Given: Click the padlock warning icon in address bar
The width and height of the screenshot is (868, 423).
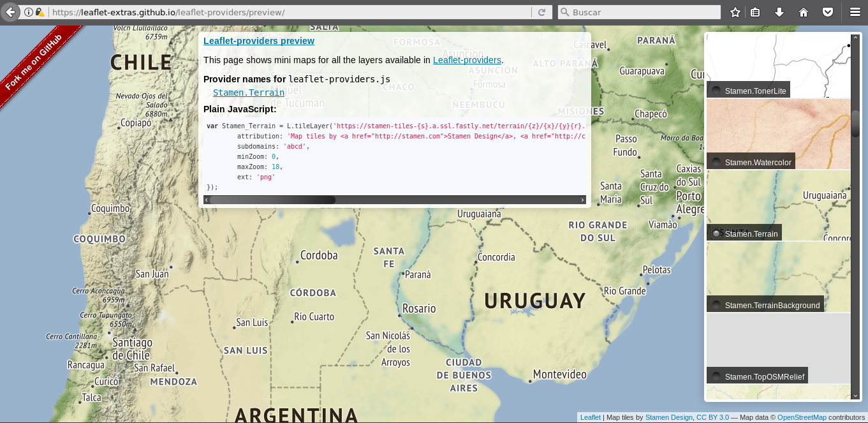Looking at the screenshot, I should [x=40, y=12].
